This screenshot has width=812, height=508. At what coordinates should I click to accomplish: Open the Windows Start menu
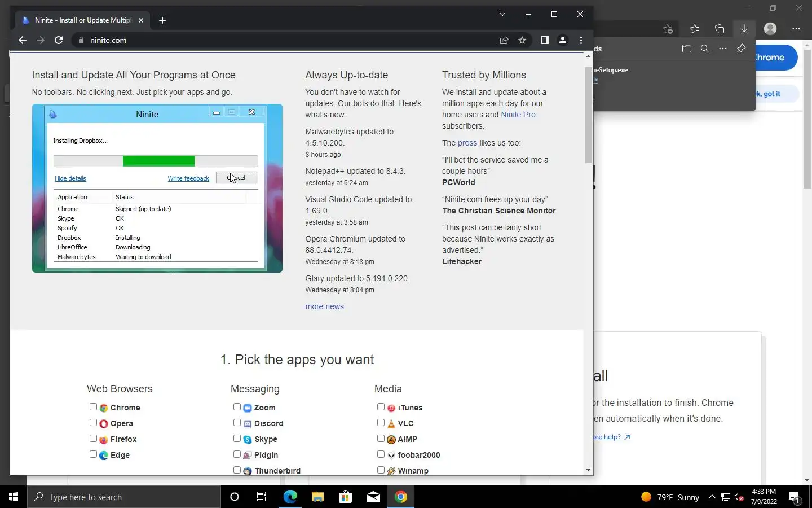pyautogui.click(x=14, y=497)
